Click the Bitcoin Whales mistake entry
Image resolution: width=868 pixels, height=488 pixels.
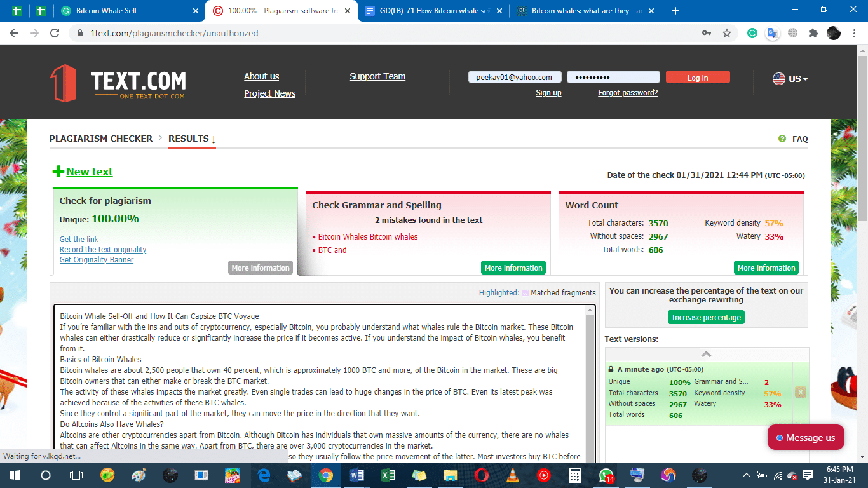pos(368,237)
